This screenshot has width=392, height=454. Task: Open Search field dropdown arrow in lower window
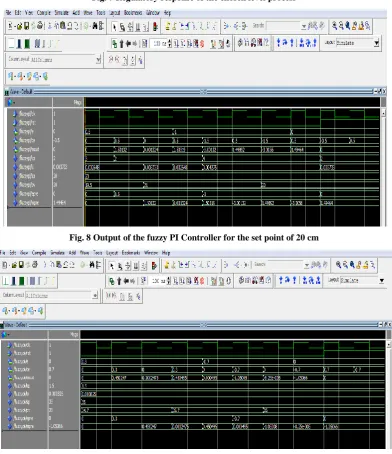(x=306, y=265)
